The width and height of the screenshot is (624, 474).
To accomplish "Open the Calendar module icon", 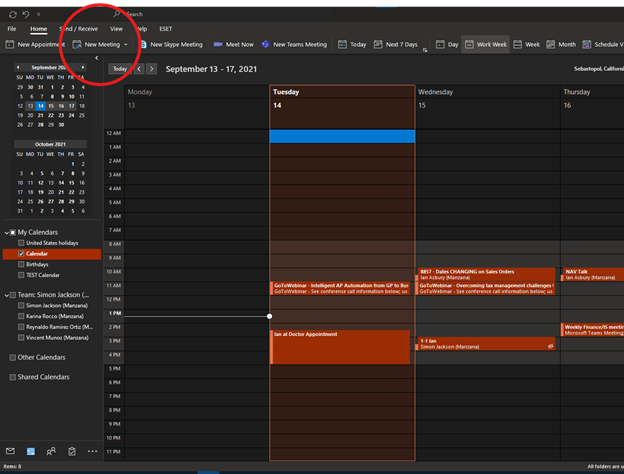I will tap(31, 451).
